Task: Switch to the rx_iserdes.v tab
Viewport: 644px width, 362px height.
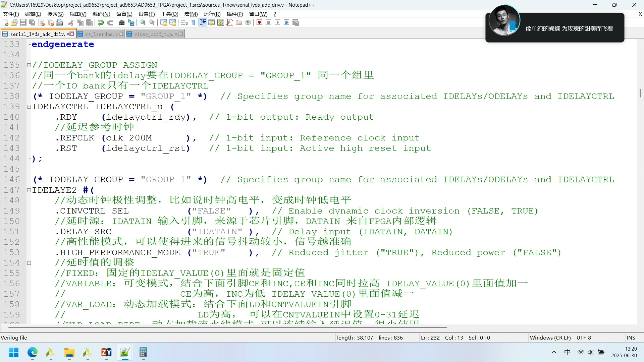Action: [x=101, y=34]
